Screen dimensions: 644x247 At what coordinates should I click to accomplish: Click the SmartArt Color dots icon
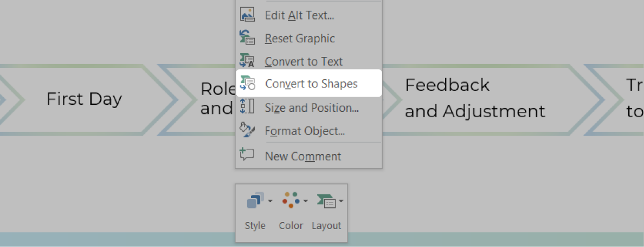pos(291,200)
